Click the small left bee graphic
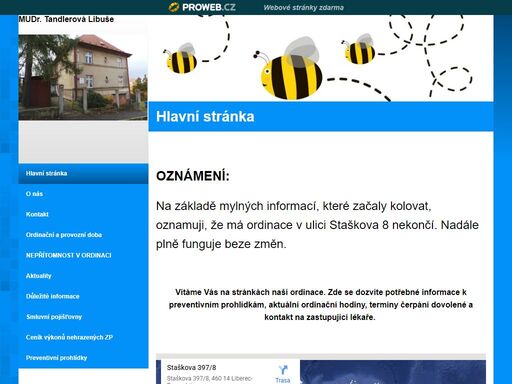Viewport: 512px width, 384px height. click(x=180, y=58)
